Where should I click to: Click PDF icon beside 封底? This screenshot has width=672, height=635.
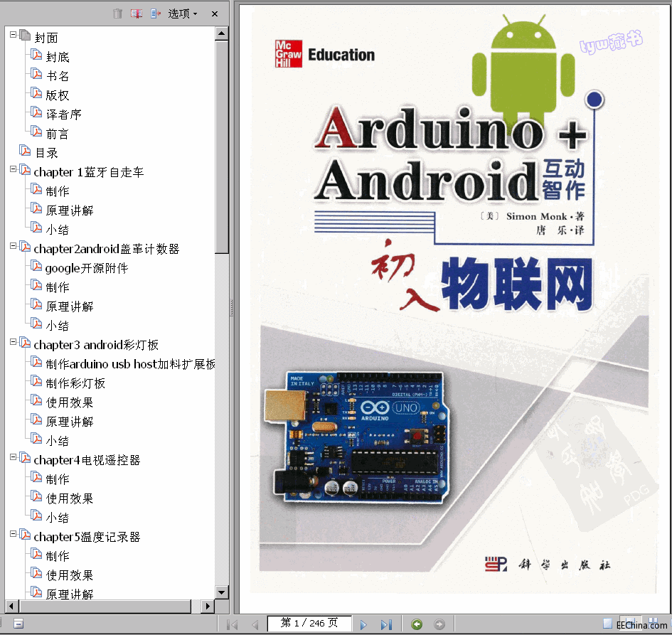pos(37,55)
